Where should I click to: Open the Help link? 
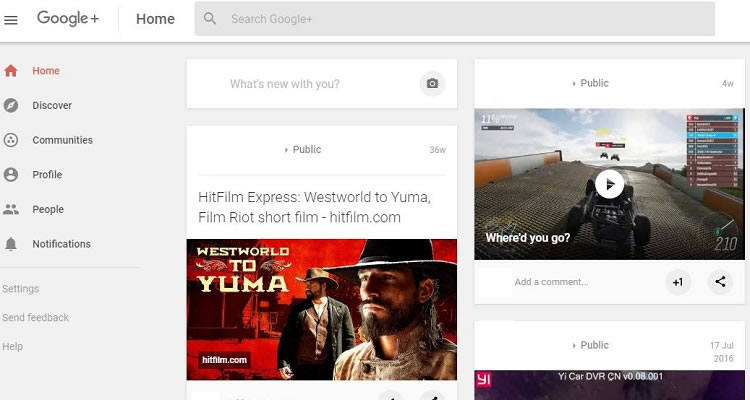point(12,346)
